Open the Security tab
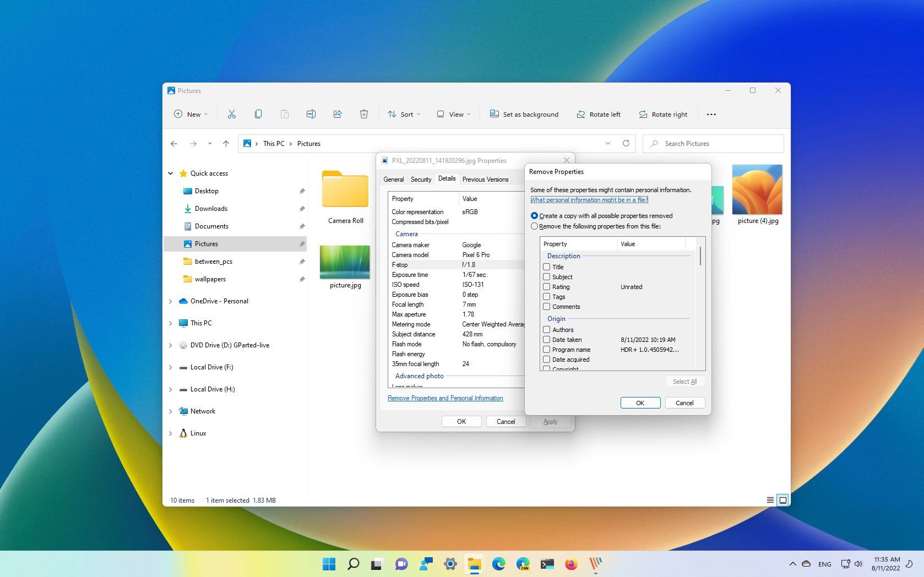924x577 pixels. pyautogui.click(x=421, y=179)
